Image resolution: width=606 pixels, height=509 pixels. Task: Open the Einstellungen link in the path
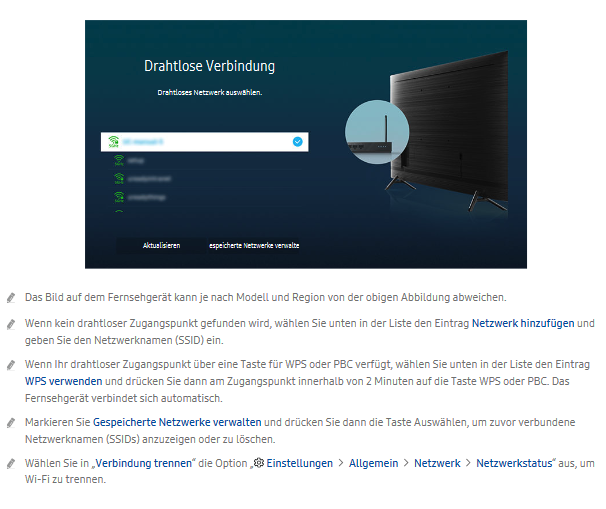click(x=298, y=464)
